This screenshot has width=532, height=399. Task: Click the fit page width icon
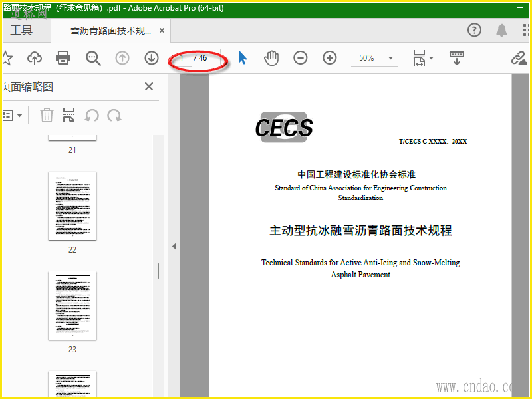click(x=419, y=58)
